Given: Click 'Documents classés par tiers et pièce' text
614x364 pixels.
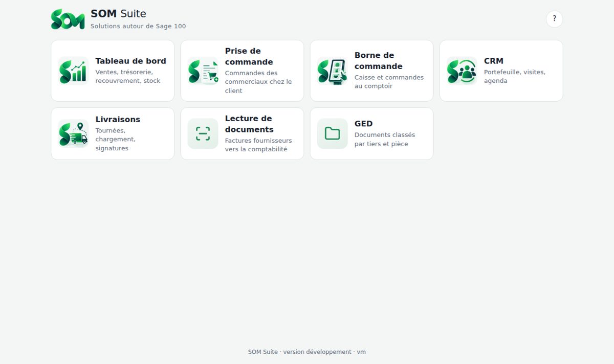Looking at the screenshot, I should (x=385, y=140).
